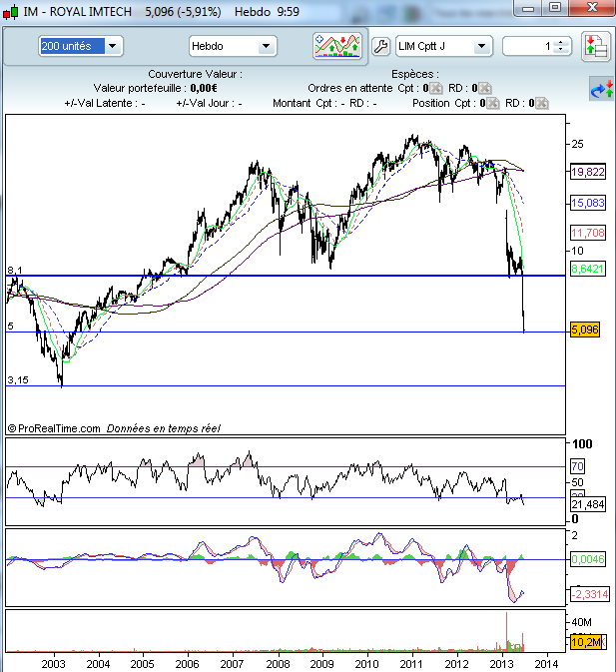This screenshot has width=616, height=672.
Task: Restore the window using title bar button
Action: pos(555,7)
